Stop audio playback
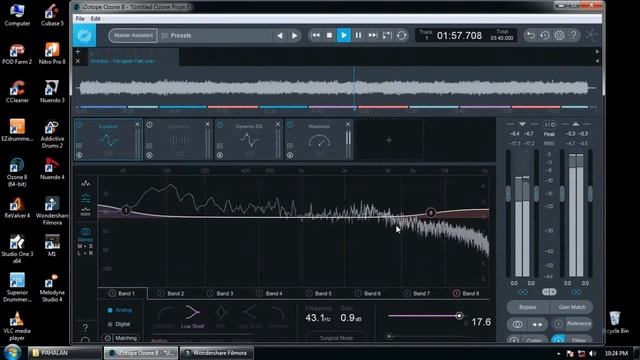 pyautogui.click(x=329, y=36)
